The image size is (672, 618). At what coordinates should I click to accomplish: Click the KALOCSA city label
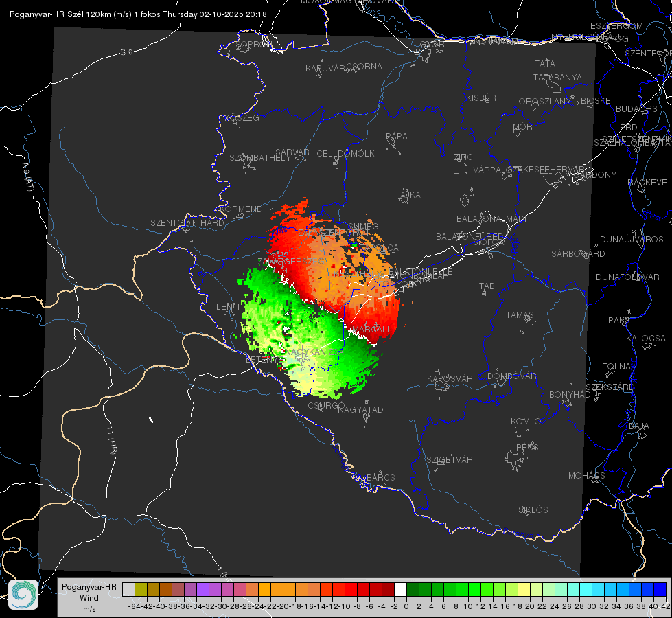pos(646,339)
